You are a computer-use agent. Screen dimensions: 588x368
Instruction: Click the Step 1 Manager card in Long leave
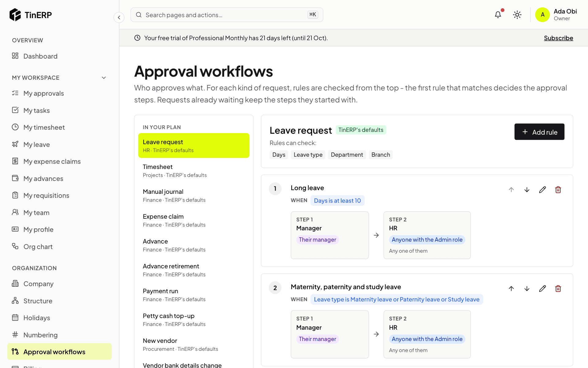(330, 235)
